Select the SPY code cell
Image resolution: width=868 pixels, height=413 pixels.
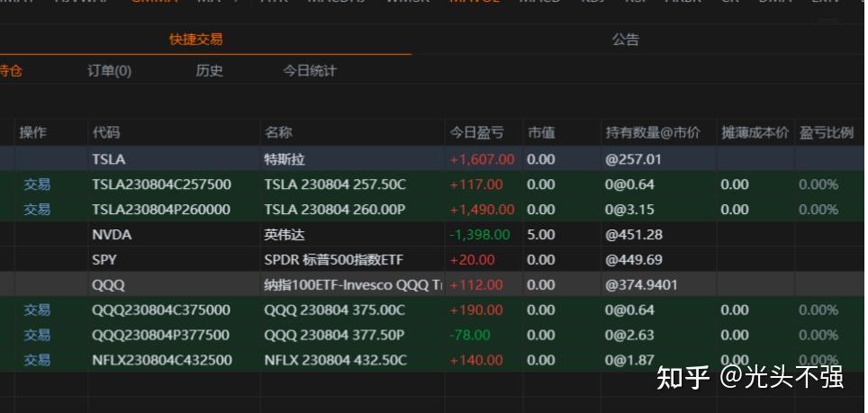coord(104,260)
